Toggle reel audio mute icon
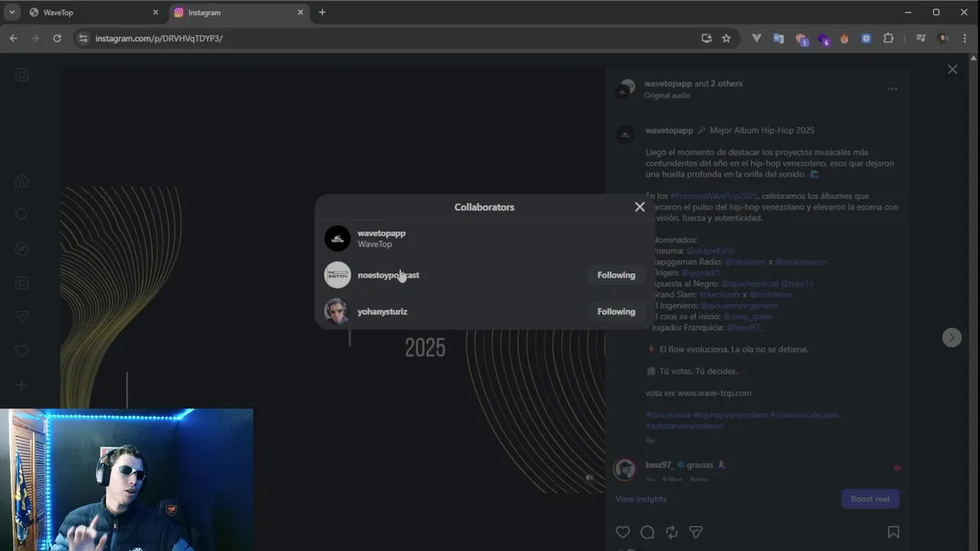Image resolution: width=980 pixels, height=551 pixels. click(x=589, y=478)
